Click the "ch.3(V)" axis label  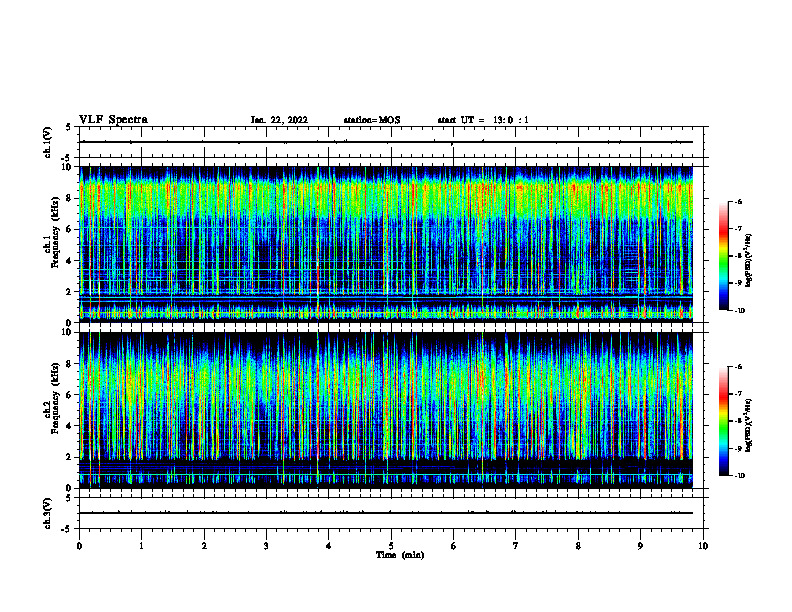click(x=47, y=514)
